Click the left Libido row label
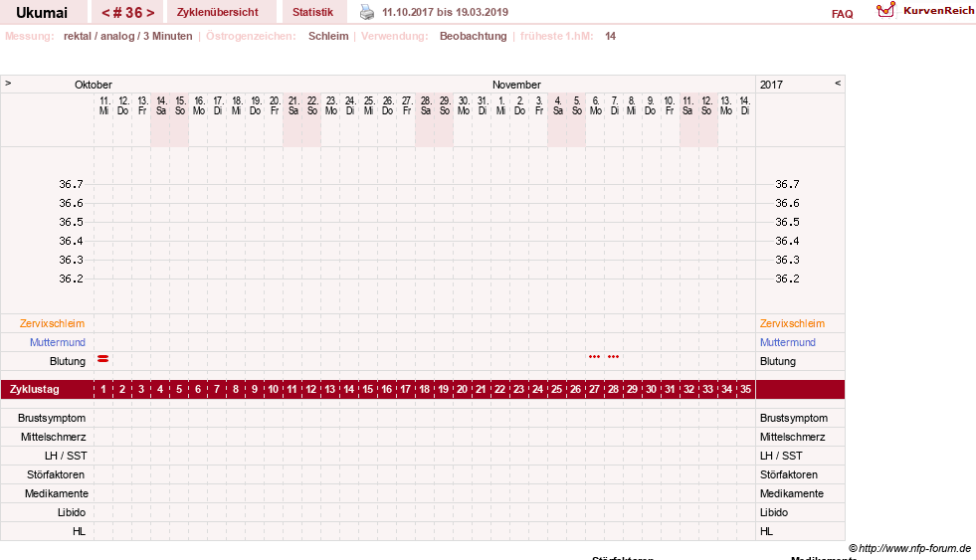The height and width of the screenshot is (560, 976). click(72, 512)
